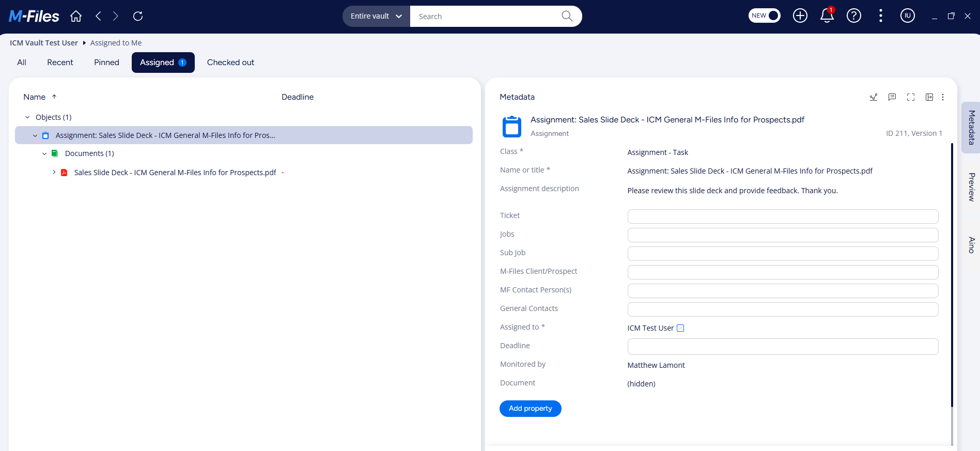Switch to the All tab

(x=22, y=63)
